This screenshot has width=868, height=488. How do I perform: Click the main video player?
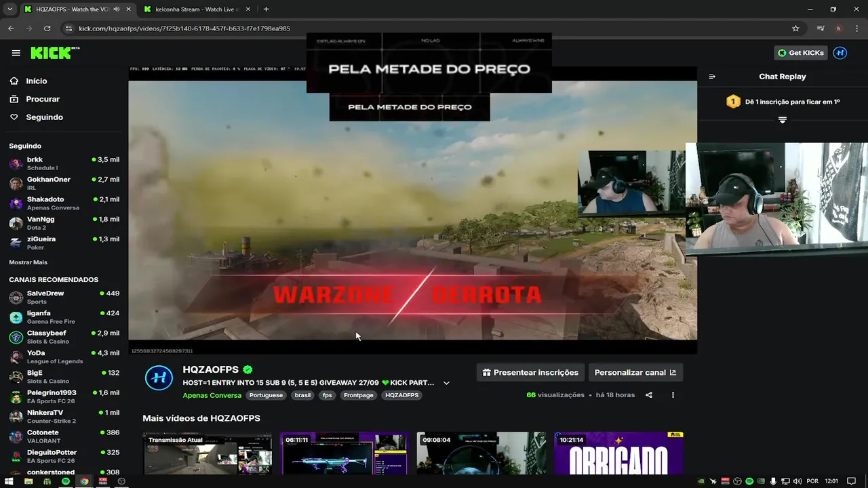pos(412,209)
